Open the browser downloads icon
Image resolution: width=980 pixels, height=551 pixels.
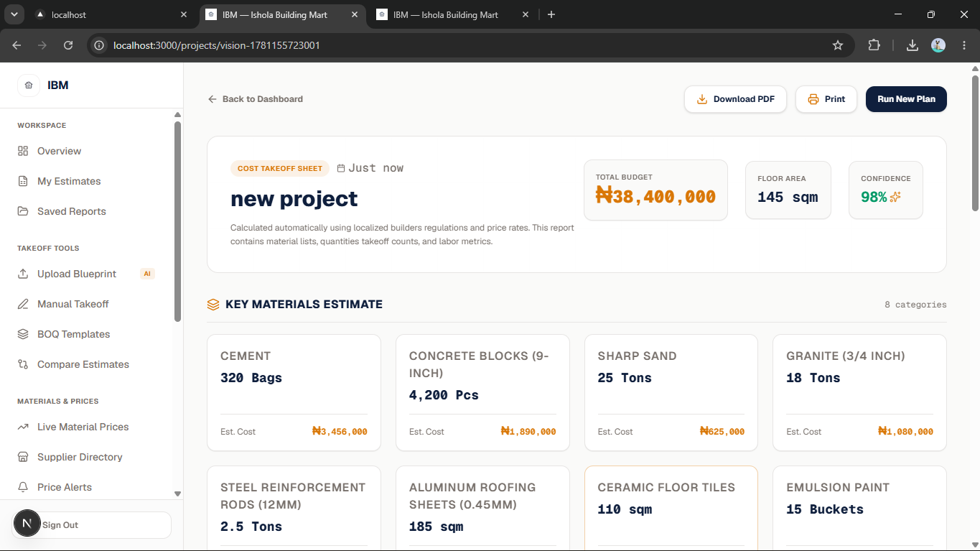(x=913, y=45)
